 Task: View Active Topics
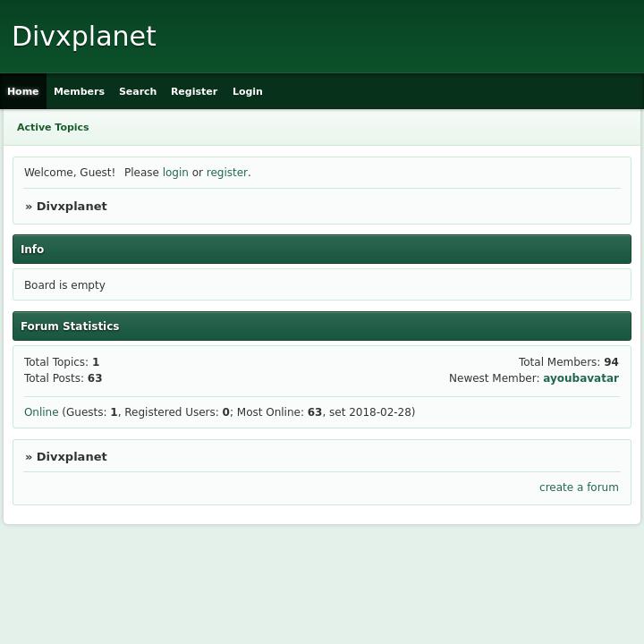click(x=53, y=127)
